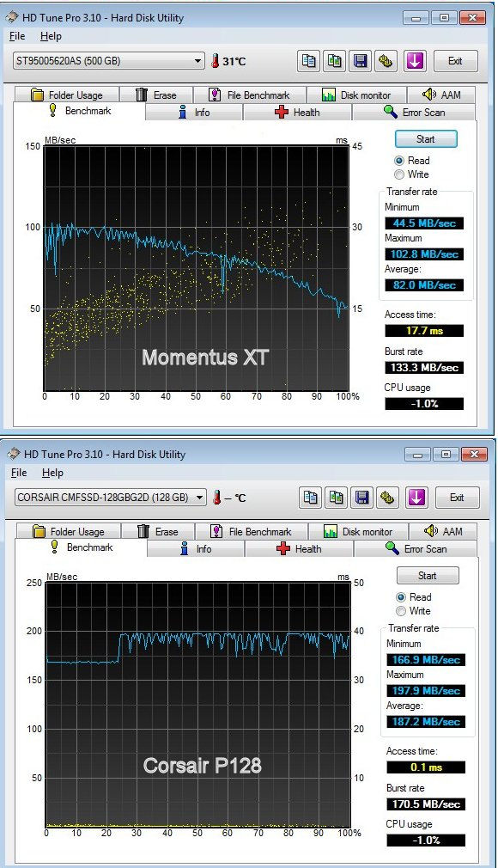Open File menu in top window
The height and width of the screenshot is (868, 498).
[x=17, y=36]
